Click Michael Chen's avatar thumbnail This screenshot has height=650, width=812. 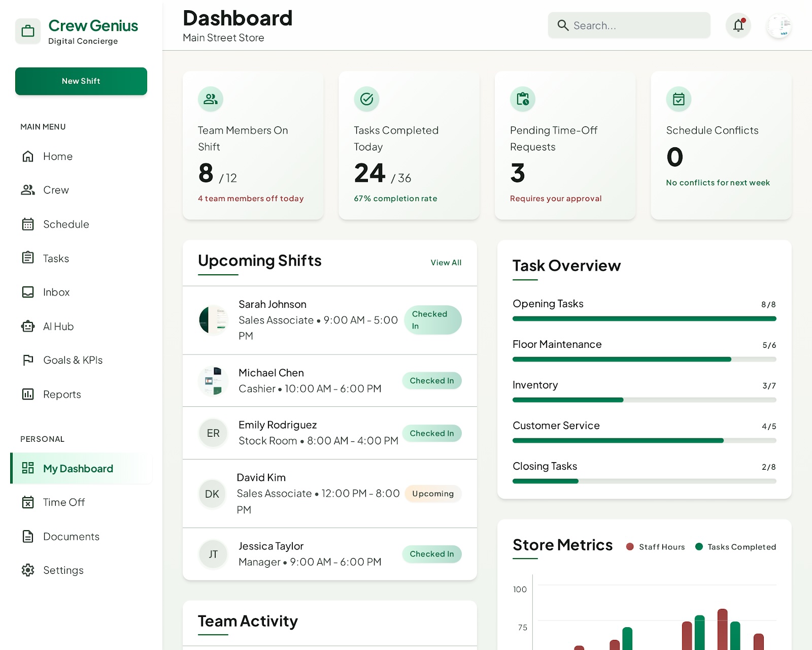tap(213, 381)
